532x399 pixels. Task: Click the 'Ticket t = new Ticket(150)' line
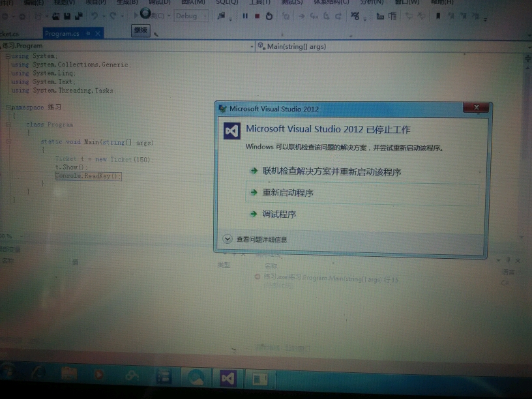point(104,159)
